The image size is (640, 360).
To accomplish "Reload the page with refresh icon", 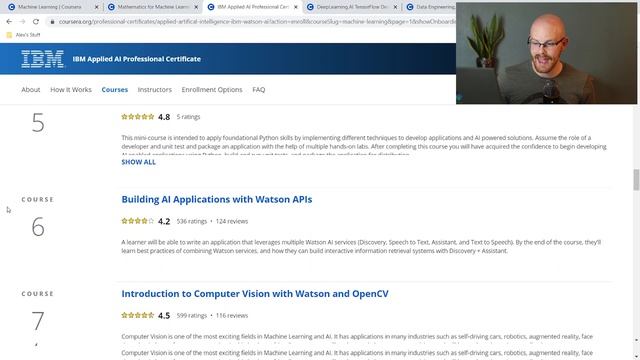I will [36, 22].
